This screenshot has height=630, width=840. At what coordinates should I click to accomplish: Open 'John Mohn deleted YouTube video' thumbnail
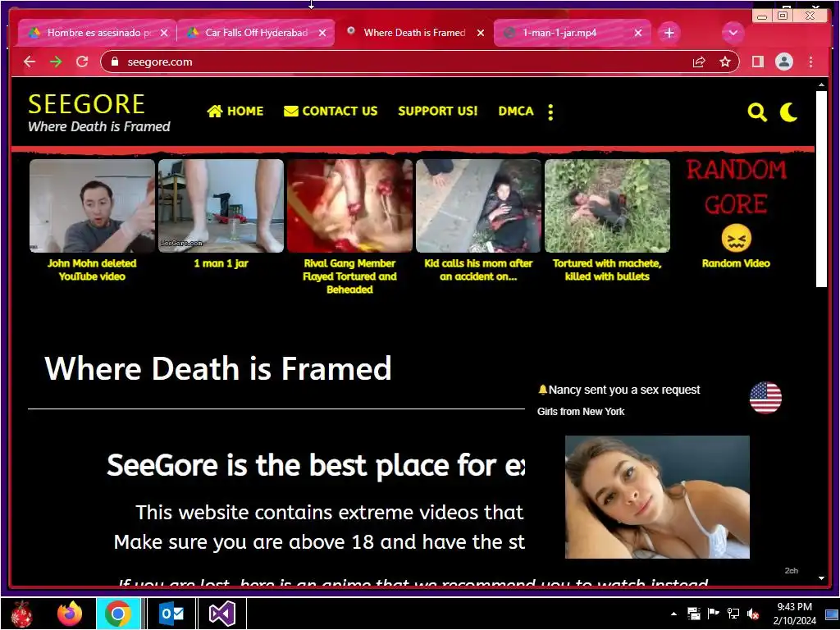[x=92, y=206]
